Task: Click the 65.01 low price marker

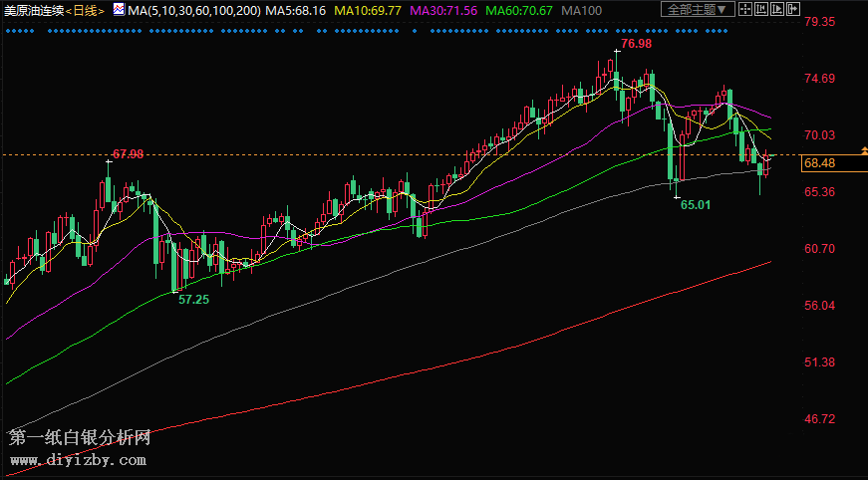Action: tap(696, 204)
